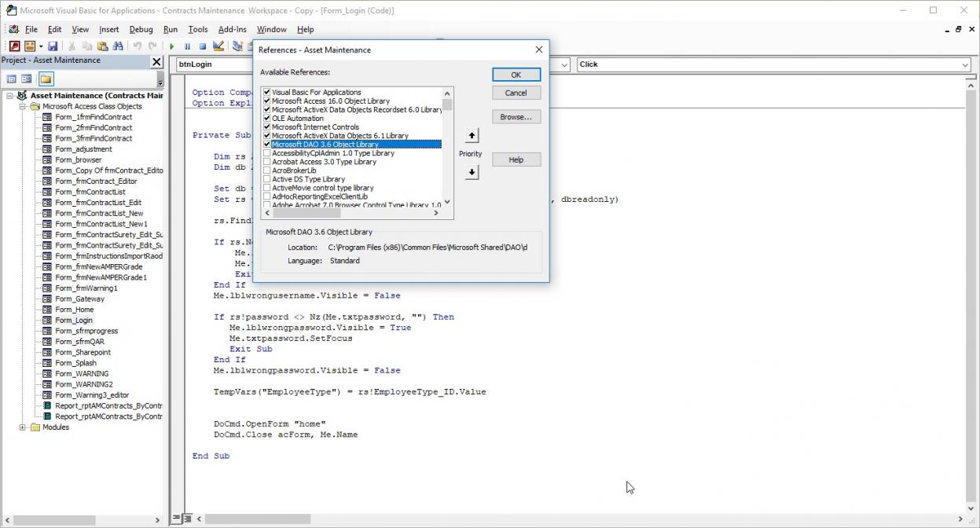Open the Procedure dropdown showing Click
The image size is (980, 528).
(x=965, y=64)
